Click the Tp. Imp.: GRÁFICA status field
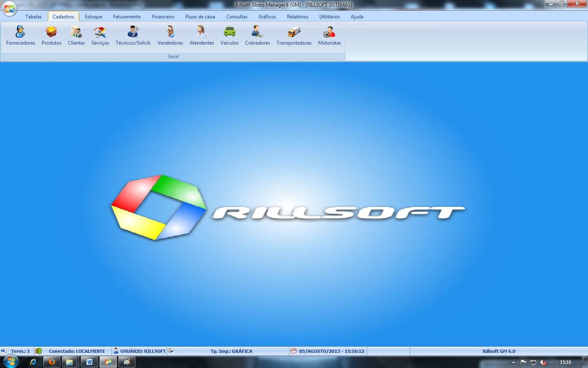This screenshot has width=588, height=368. 232,351
